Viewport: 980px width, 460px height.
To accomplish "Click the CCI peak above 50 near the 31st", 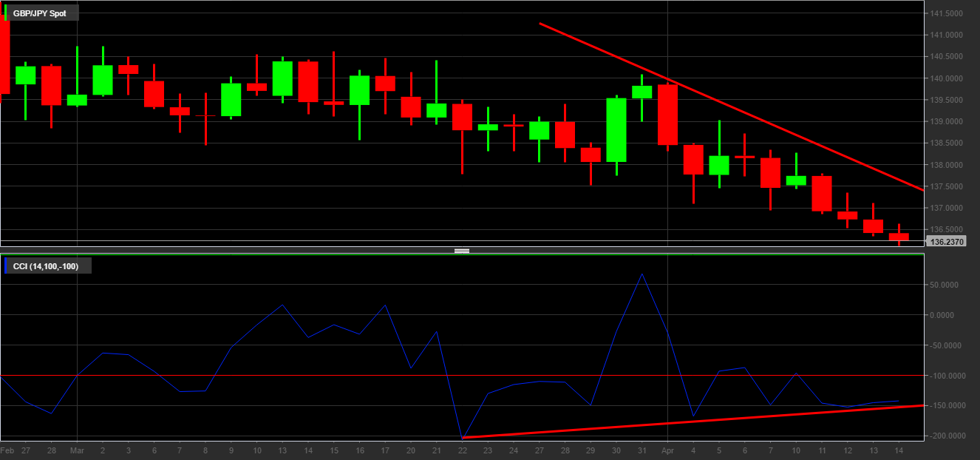I will (x=642, y=274).
